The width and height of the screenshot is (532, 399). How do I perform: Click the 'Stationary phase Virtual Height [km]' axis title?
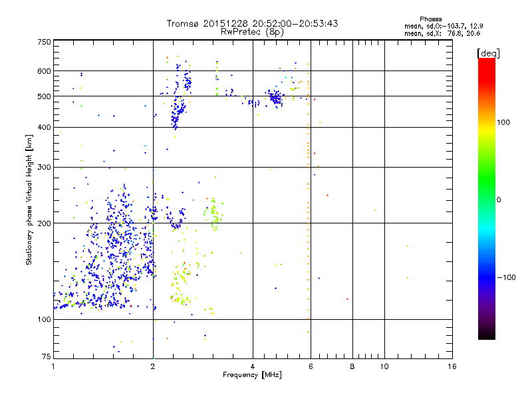pyautogui.click(x=29, y=199)
